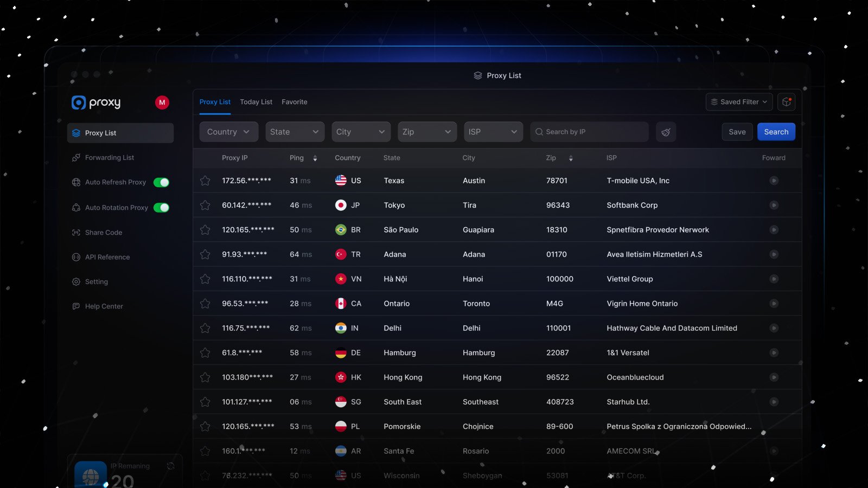This screenshot has width=868, height=488.
Task: Favorite the Hong Kong proxy row
Action: click(x=205, y=377)
